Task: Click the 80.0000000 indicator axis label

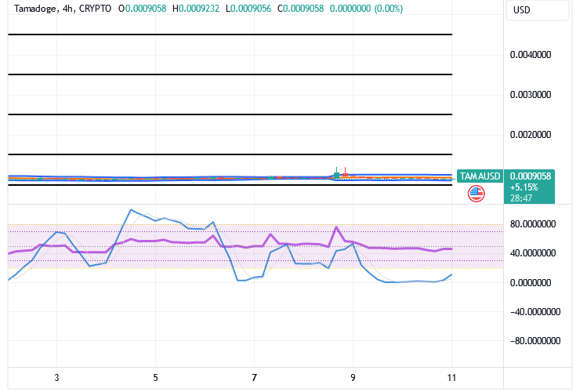Action: point(533,224)
